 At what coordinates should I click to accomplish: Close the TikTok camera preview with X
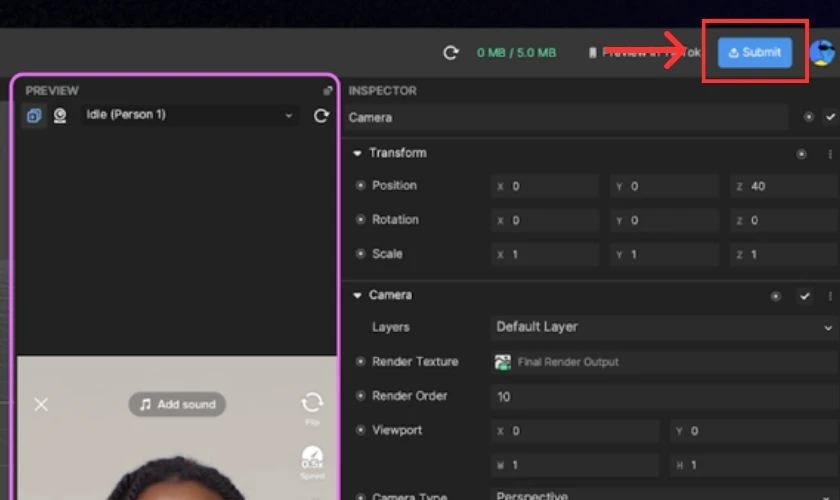(x=41, y=404)
